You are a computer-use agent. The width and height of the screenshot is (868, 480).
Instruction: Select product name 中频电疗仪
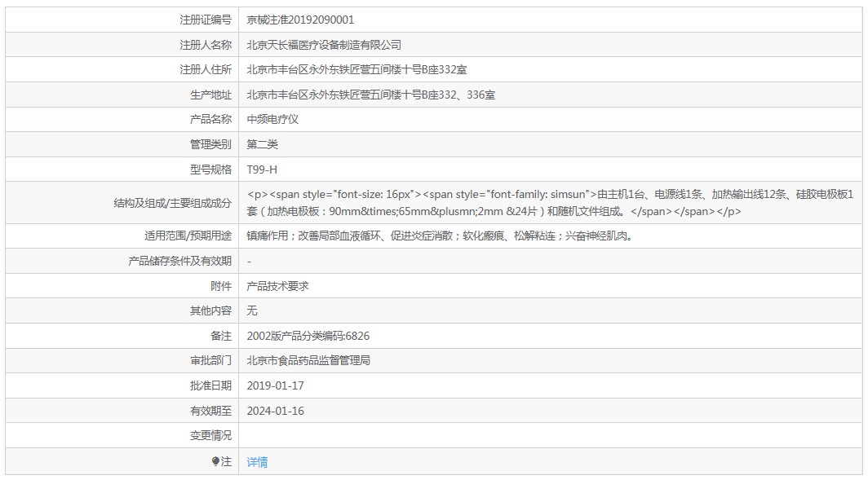tap(272, 120)
